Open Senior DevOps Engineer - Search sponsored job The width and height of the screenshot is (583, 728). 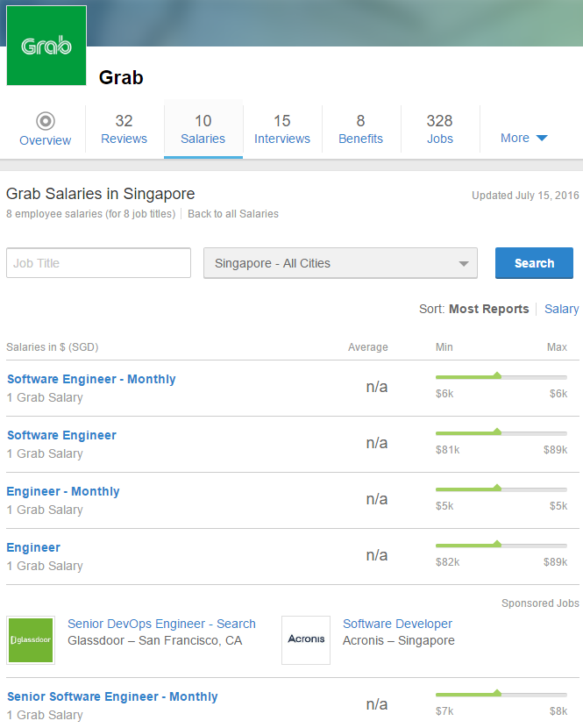click(161, 625)
